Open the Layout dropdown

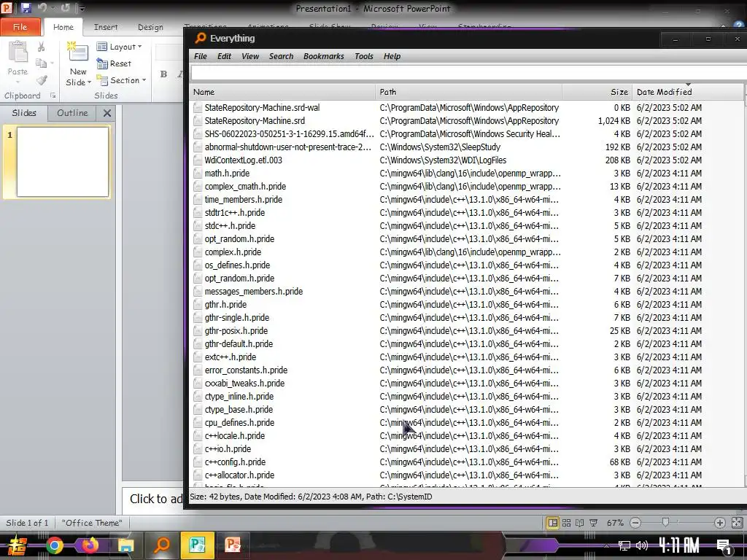tap(119, 47)
